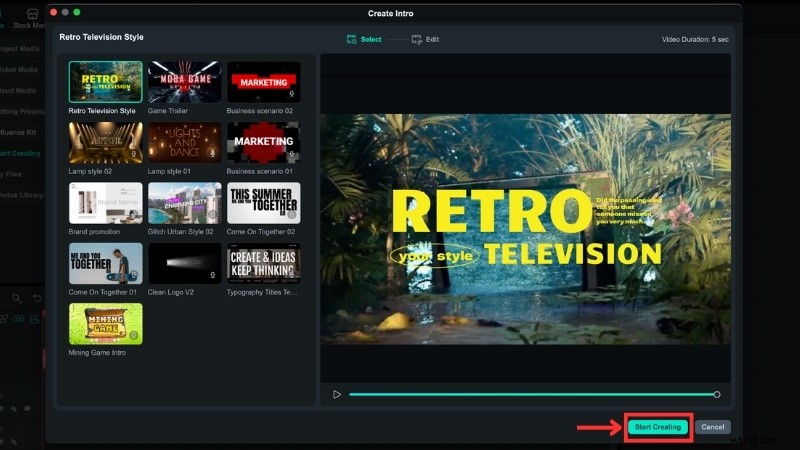This screenshot has width=800, height=450.
Task: Switch to the Select step
Action: pyautogui.click(x=370, y=39)
